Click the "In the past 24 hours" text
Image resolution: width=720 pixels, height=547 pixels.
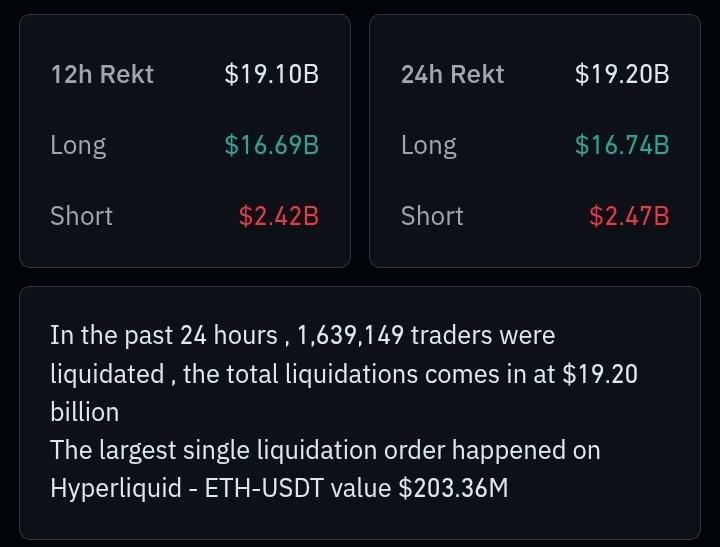[x=164, y=335]
